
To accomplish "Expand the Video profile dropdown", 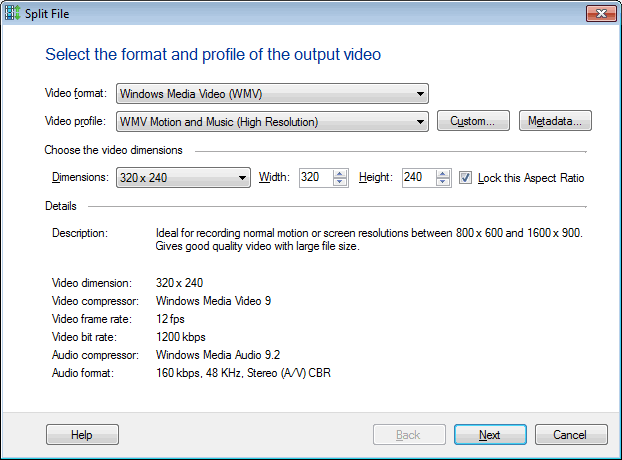I will pos(272,122).
